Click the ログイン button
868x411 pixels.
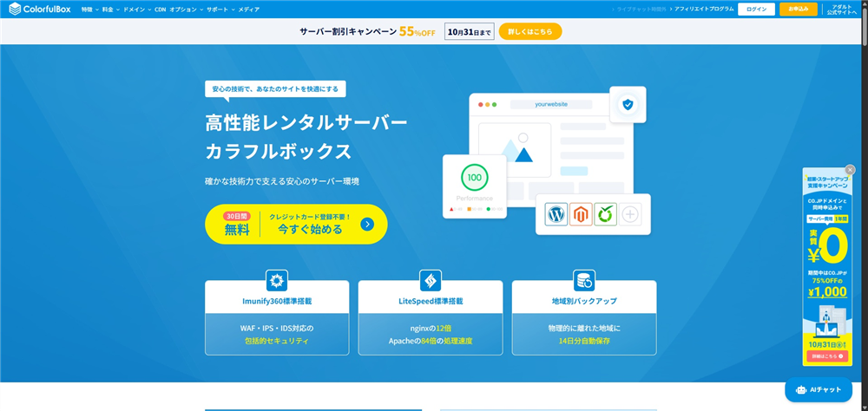tap(756, 10)
